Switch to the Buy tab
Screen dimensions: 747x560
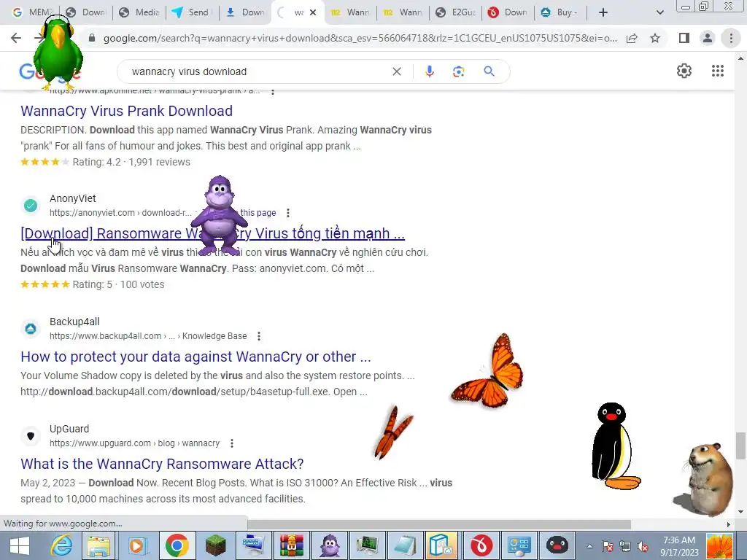click(561, 12)
